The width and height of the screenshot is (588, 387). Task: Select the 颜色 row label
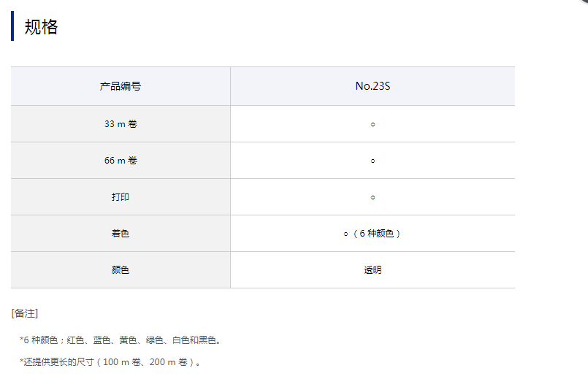pos(121,270)
